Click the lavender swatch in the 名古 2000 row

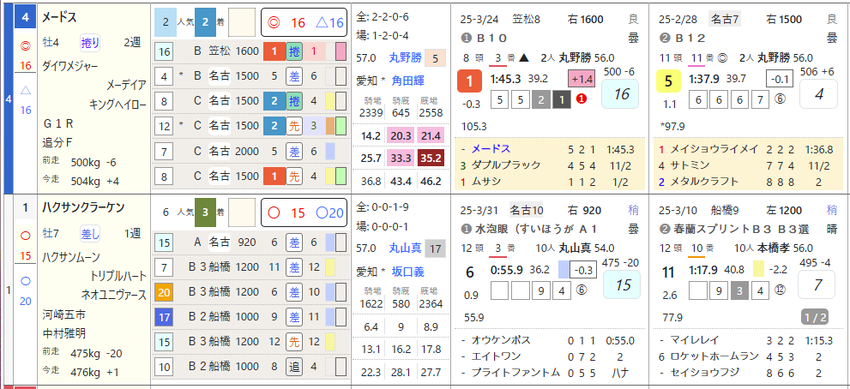click(x=330, y=151)
